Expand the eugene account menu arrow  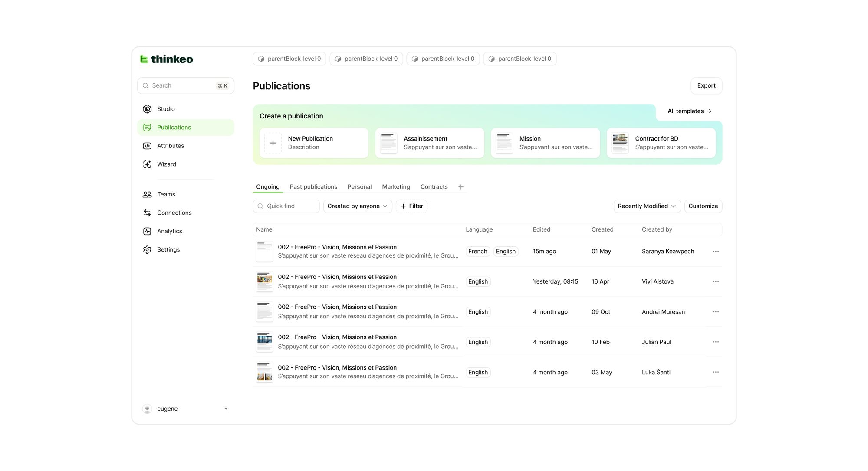point(226,409)
